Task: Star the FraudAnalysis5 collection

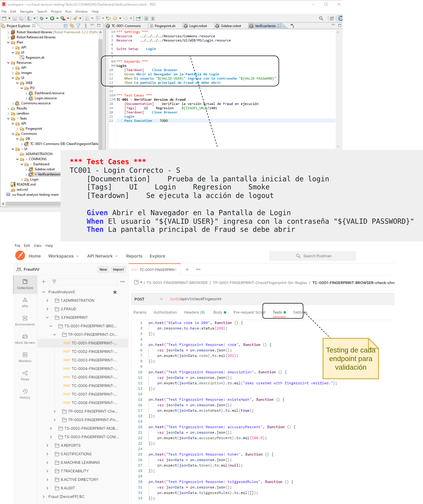Action: pos(115,292)
